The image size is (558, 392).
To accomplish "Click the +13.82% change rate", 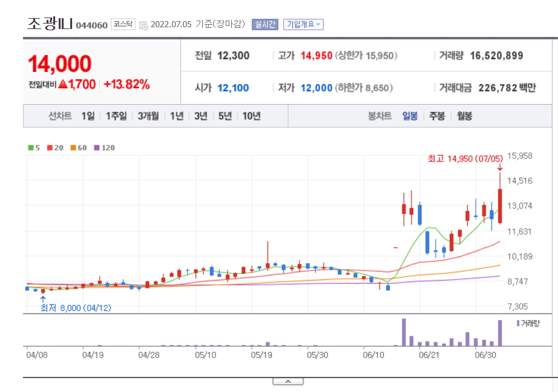I will pos(126,84).
